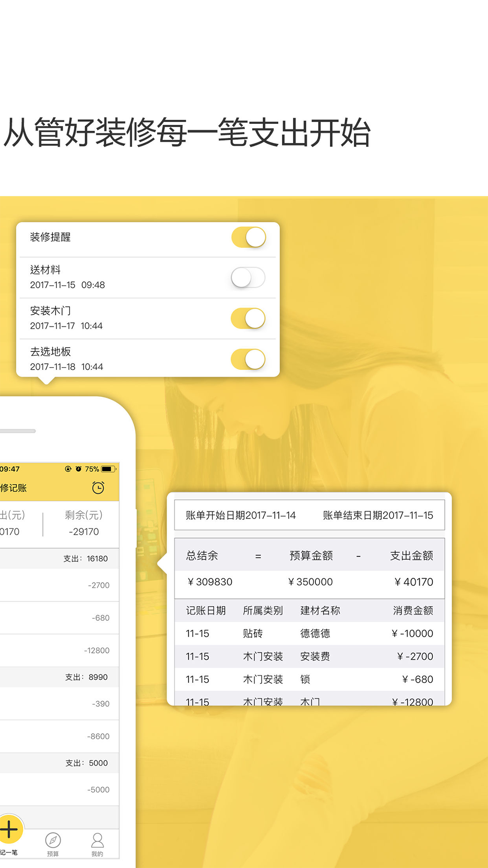Viewport: 488px width, 868px height.
Task: Tap the alarm clock reminder icon
Action: point(98,488)
